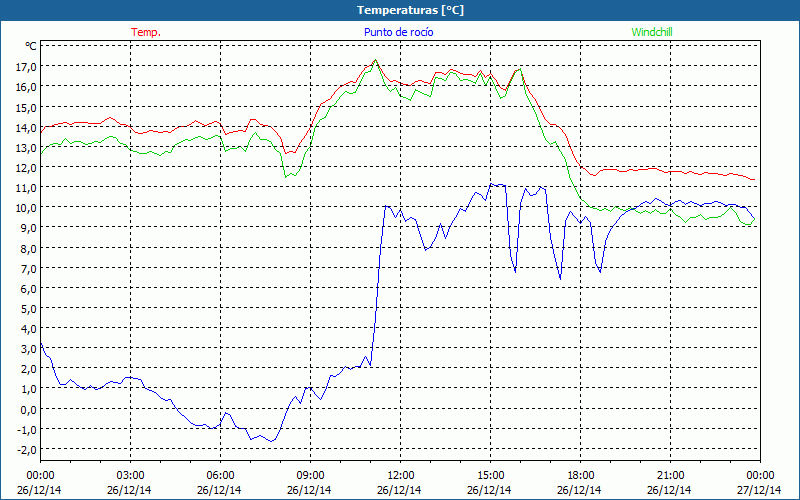800x500 pixels.
Task: Click the 15,0 y-axis value
Action: [x=27, y=107]
